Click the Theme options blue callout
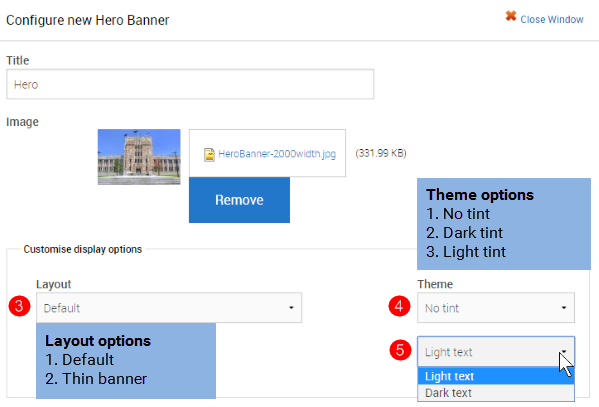 coord(503,224)
